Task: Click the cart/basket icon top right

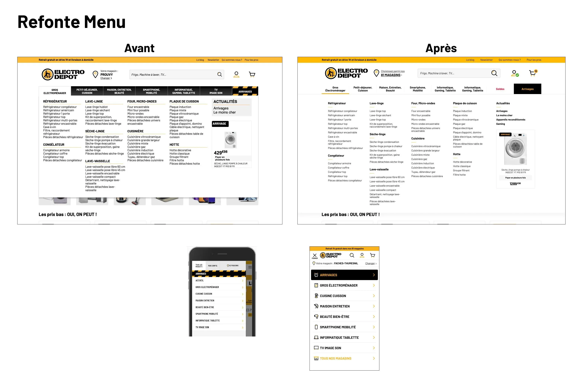Action: pyautogui.click(x=533, y=73)
